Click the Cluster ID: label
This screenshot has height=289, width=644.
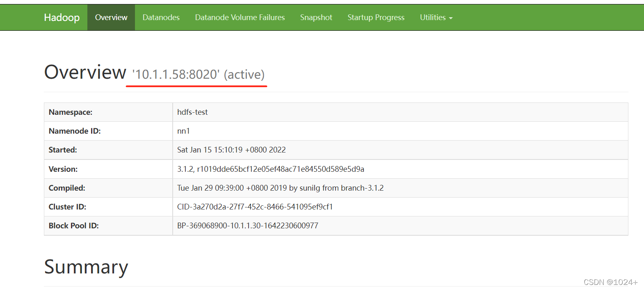click(x=67, y=207)
